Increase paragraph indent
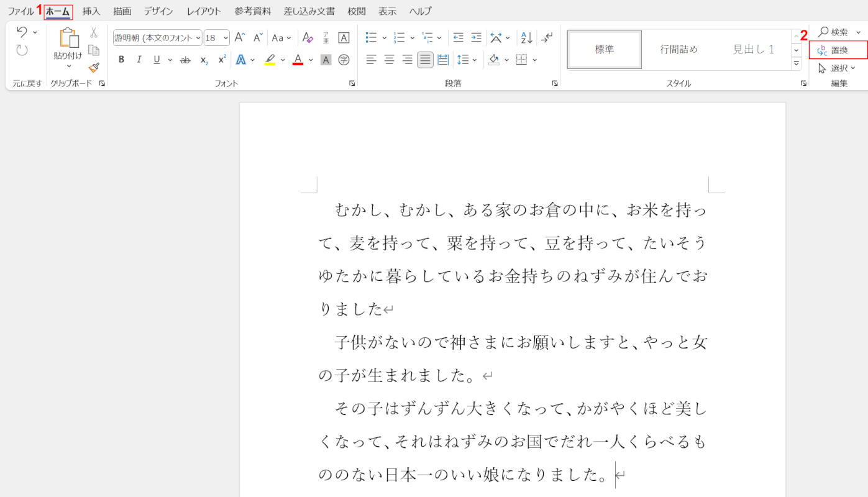This screenshot has width=868, height=497. click(x=476, y=38)
